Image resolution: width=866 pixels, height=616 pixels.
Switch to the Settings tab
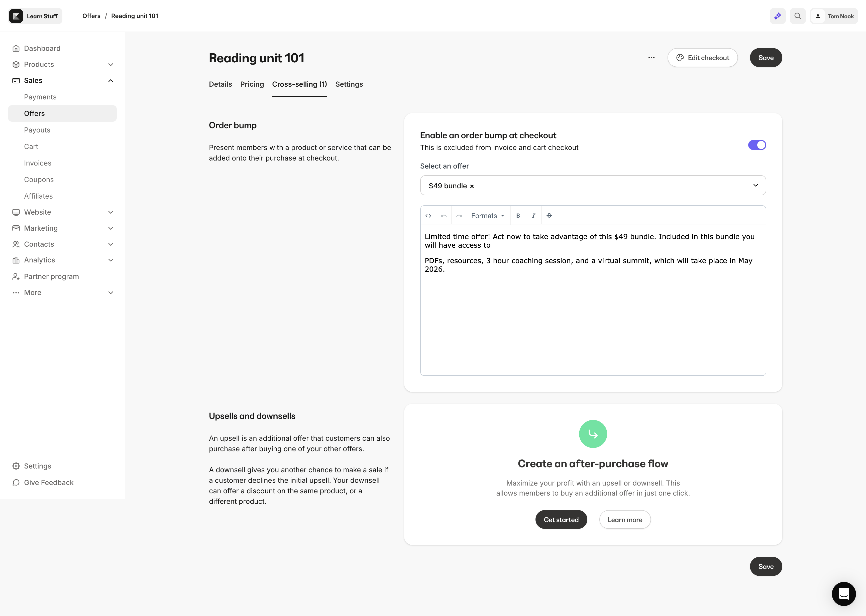[349, 84]
